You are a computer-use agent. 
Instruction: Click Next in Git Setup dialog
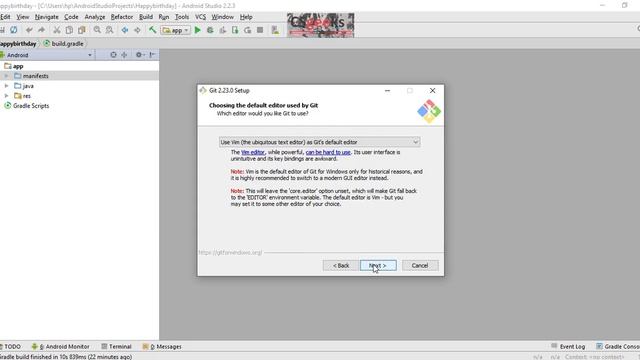[x=378, y=265]
